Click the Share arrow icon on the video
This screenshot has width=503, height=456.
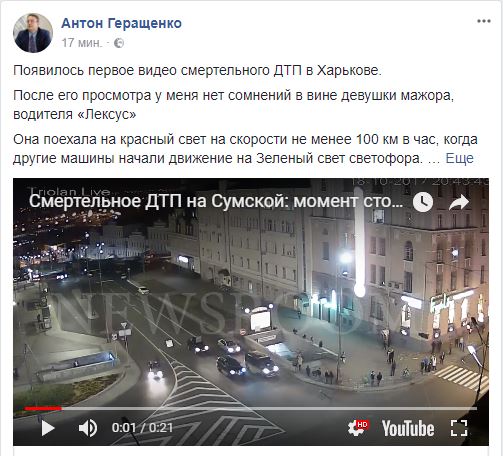pos(459,202)
